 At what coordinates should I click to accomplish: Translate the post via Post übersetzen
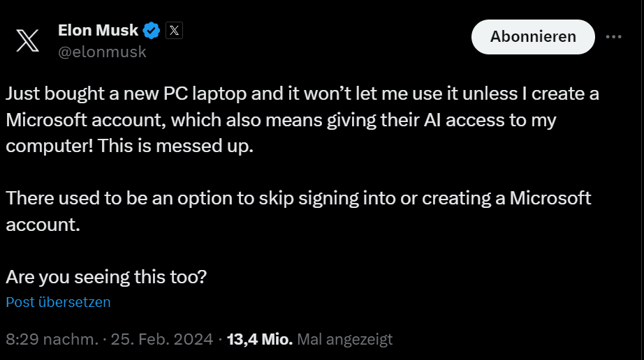[58, 302]
